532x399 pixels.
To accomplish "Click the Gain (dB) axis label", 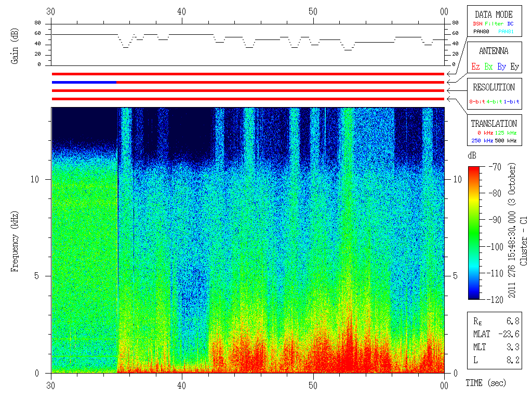I will pyautogui.click(x=15, y=46).
